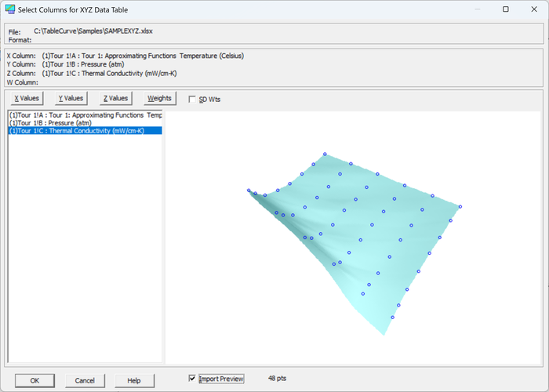Click the Weights button
Screen dimensions: 549x392
(160, 98)
